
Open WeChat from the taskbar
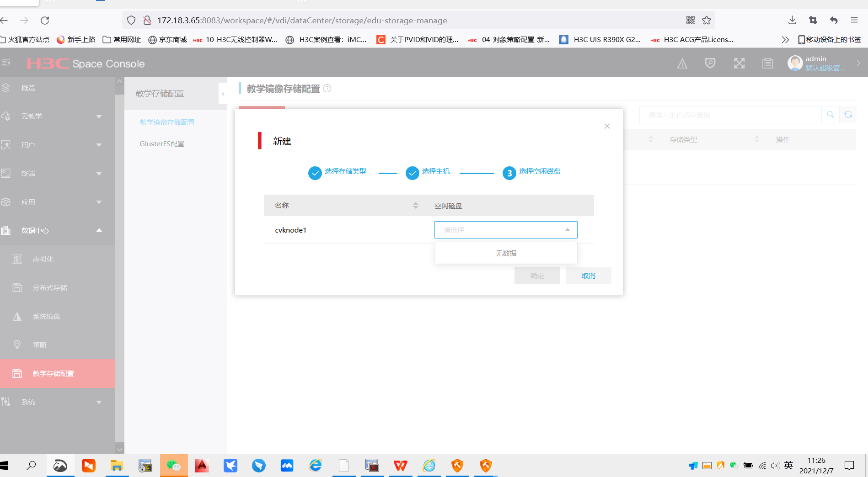(x=174, y=466)
